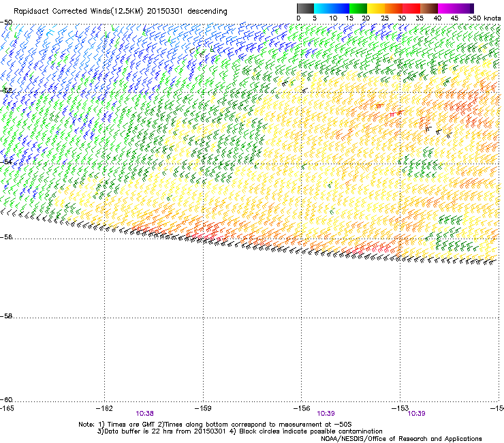Click the legend label '45'
Image resolution: width=504 pixels, height=443 pixels.
pos(454,18)
